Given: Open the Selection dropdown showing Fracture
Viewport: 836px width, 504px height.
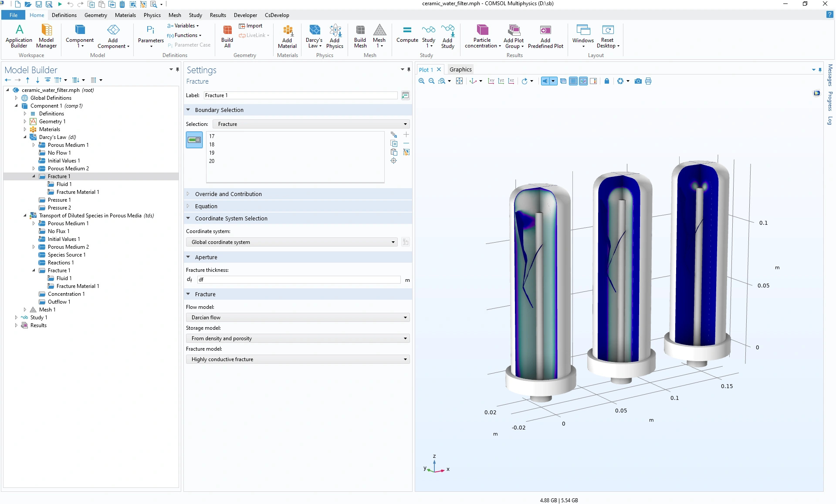Looking at the screenshot, I should coord(311,124).
